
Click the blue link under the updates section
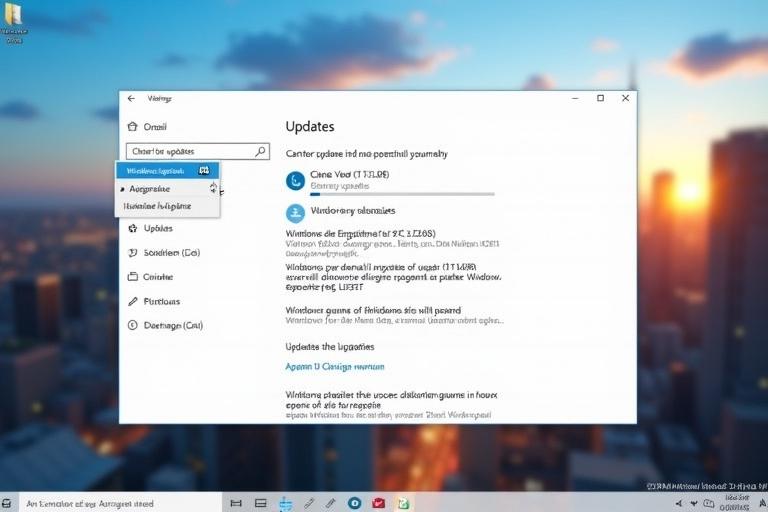[x=334, y=367]
